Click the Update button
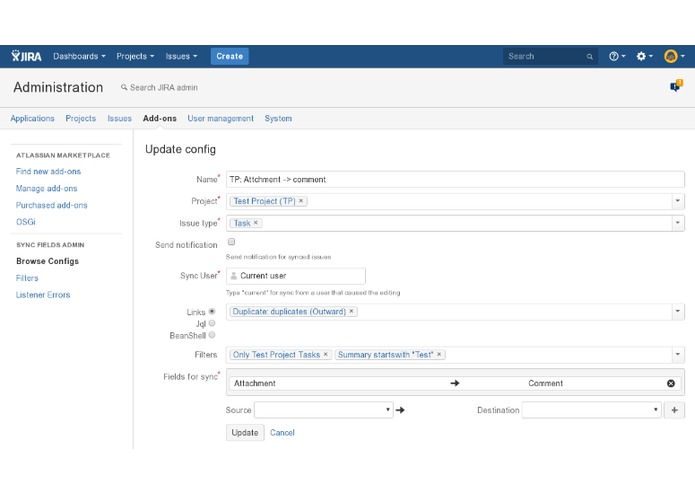 pos(245,432)
